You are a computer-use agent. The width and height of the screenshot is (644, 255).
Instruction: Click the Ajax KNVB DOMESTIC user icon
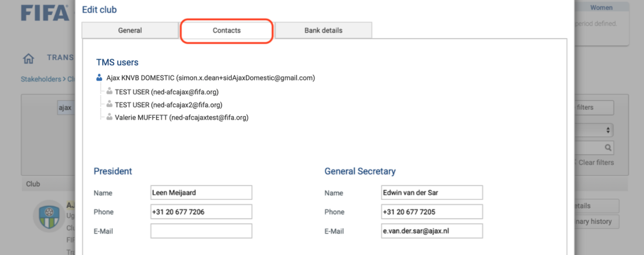coord(99,78)
